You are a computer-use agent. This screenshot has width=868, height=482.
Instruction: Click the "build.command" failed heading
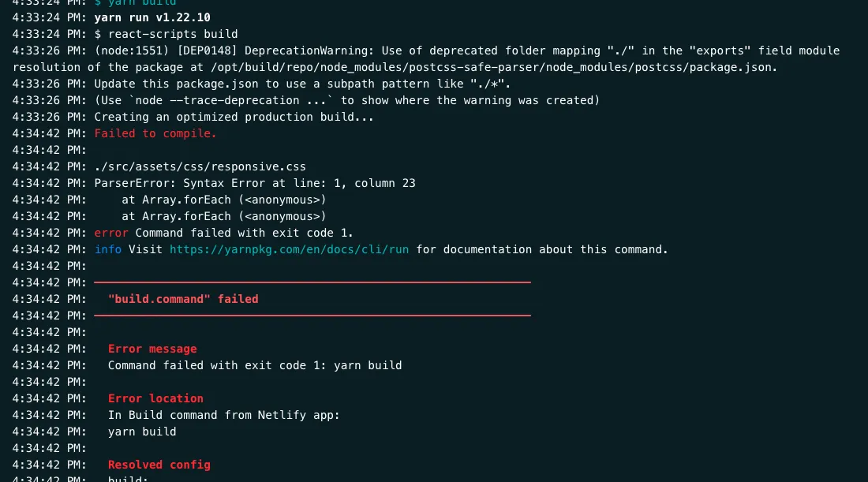183,299
